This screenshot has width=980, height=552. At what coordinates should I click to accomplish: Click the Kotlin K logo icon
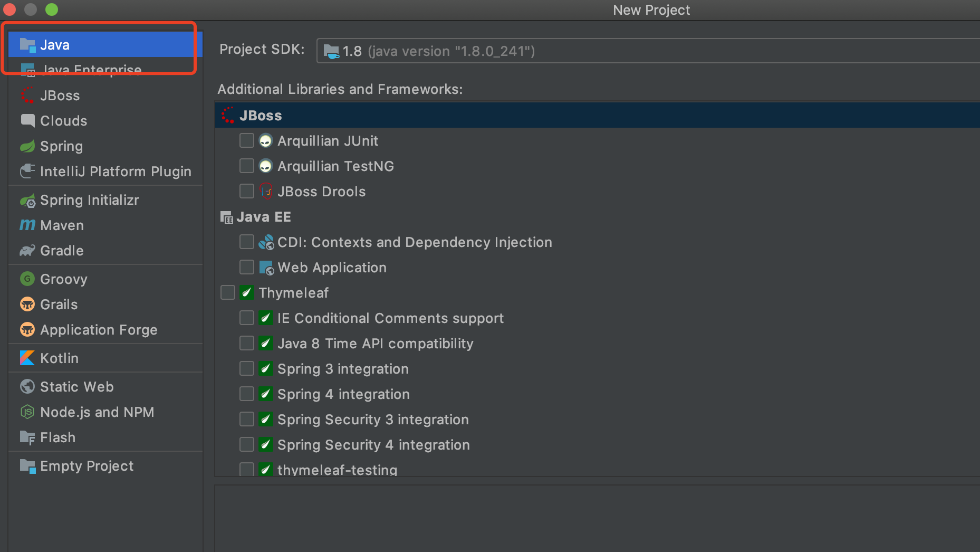click(27, 358)
